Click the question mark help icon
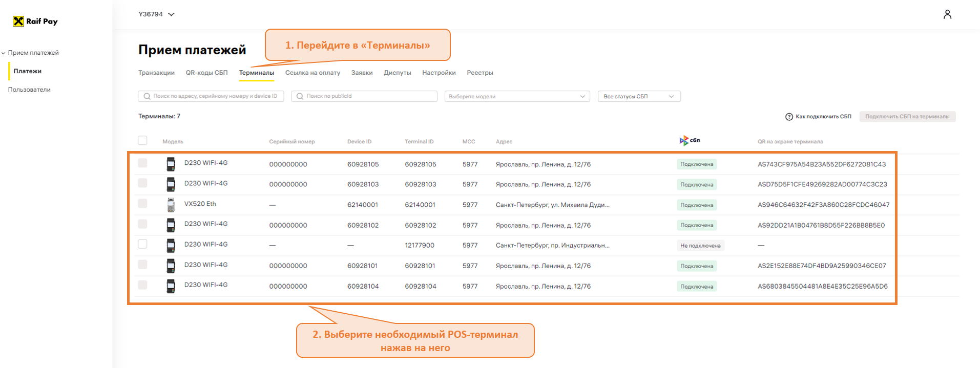Image resolution: width=980 pixels, height=368 pixels. [789, 117]
